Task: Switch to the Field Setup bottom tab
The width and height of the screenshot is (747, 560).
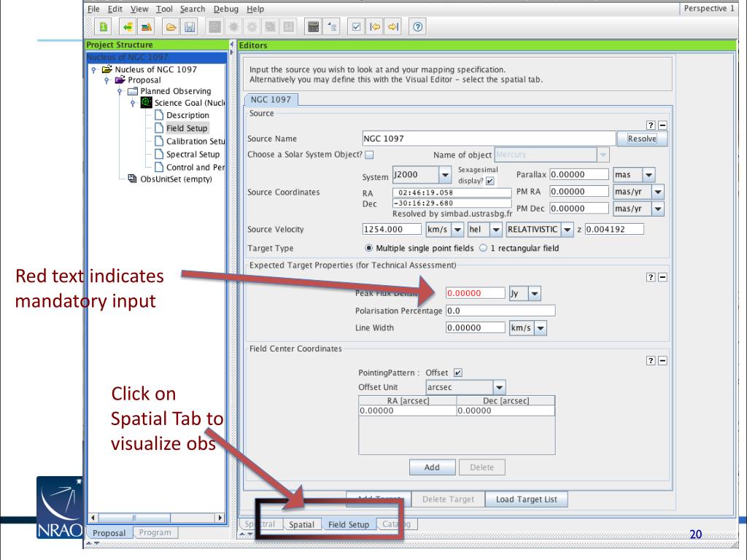Action: tap(348, 524)
